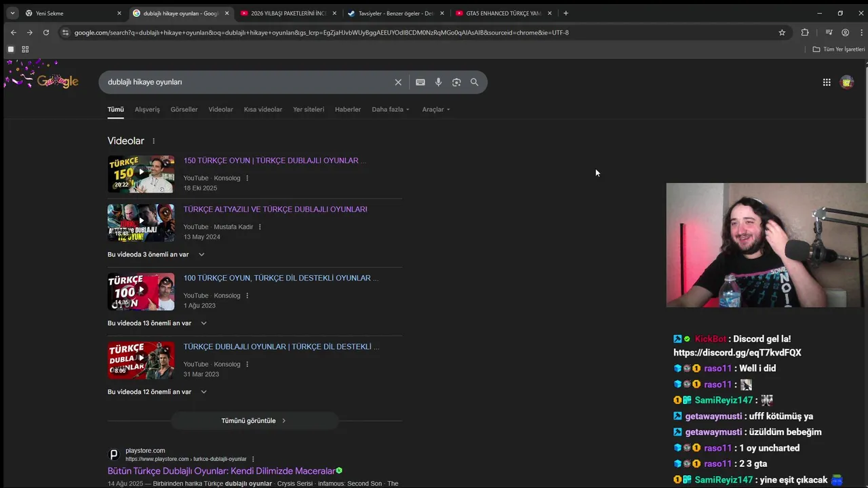This screenshot has width=868, height=488.
Task: Open TÜRKÇE DUBLAJLI OYUNLAR | TÜRKÇE DİL link
Action: pos(281,346)
